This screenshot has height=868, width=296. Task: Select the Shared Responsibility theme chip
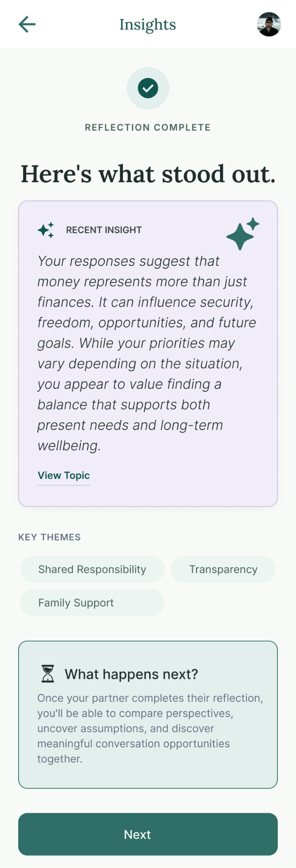coord(92,569)
